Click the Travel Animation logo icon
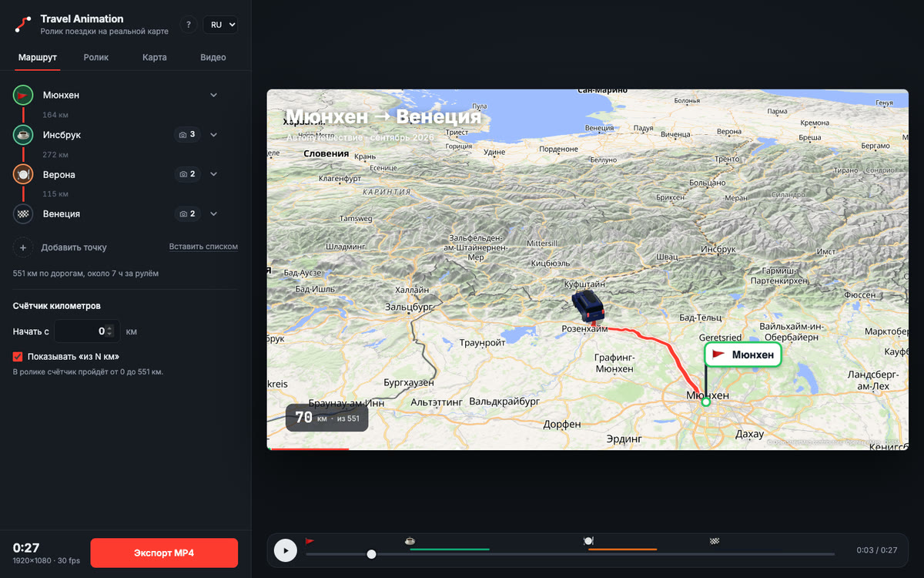 pos(23,25)
